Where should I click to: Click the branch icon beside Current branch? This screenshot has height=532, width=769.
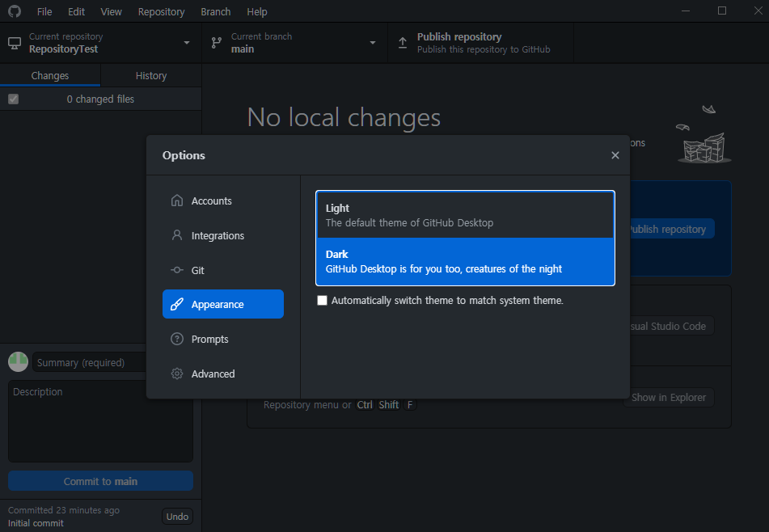(216, 43)
